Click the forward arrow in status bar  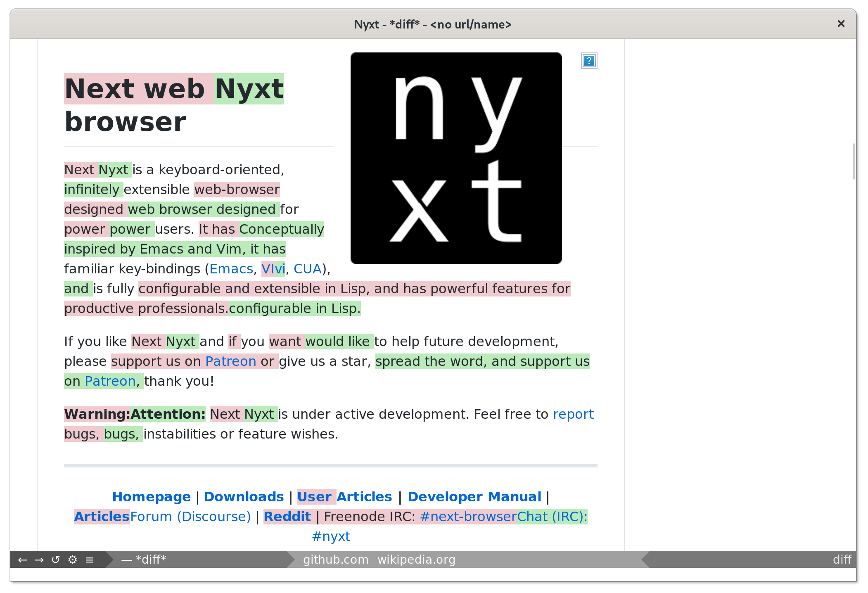coord(39,560)
